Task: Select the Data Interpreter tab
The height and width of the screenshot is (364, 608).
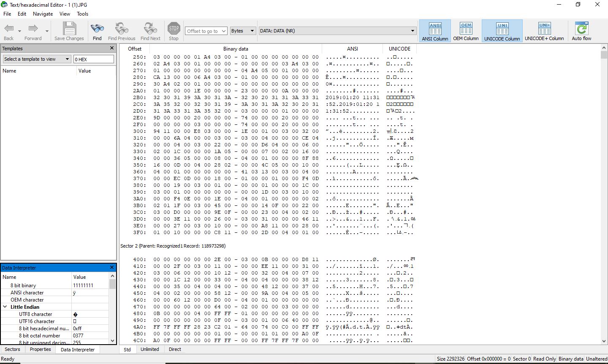Action: click(x=78, y=350)
